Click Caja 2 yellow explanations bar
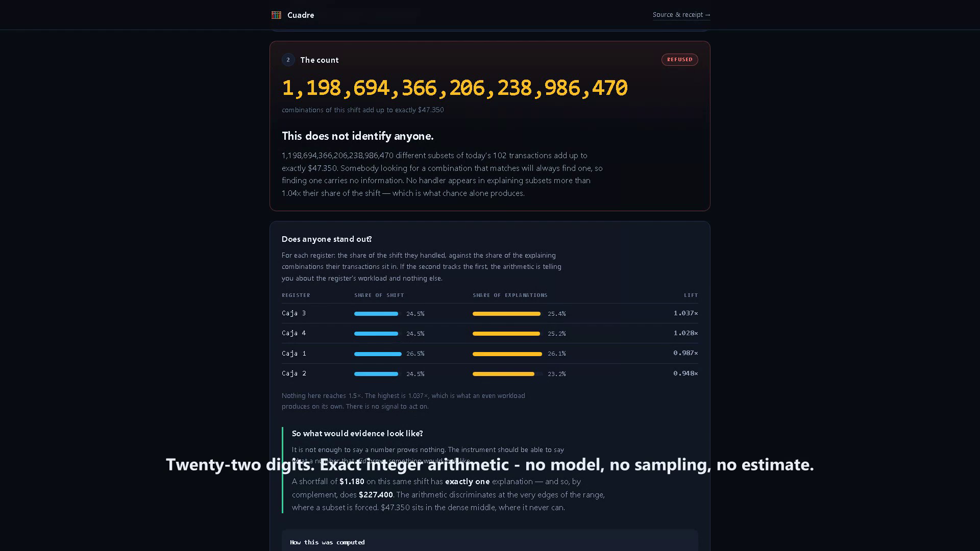 [503, 374]
